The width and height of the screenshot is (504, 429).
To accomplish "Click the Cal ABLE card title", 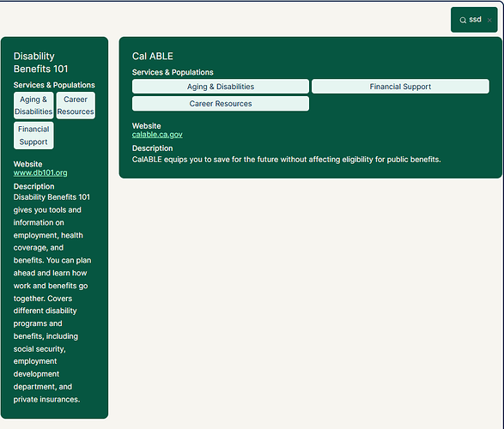I will pos(153,56).
